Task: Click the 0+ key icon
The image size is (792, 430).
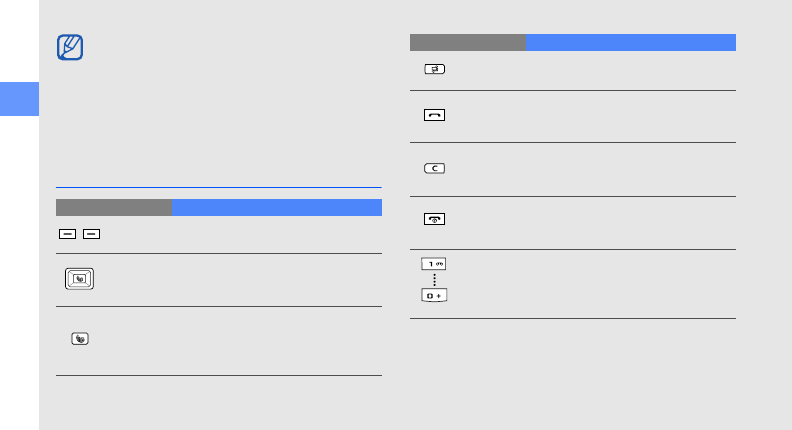Action: [x=434, y=298]
